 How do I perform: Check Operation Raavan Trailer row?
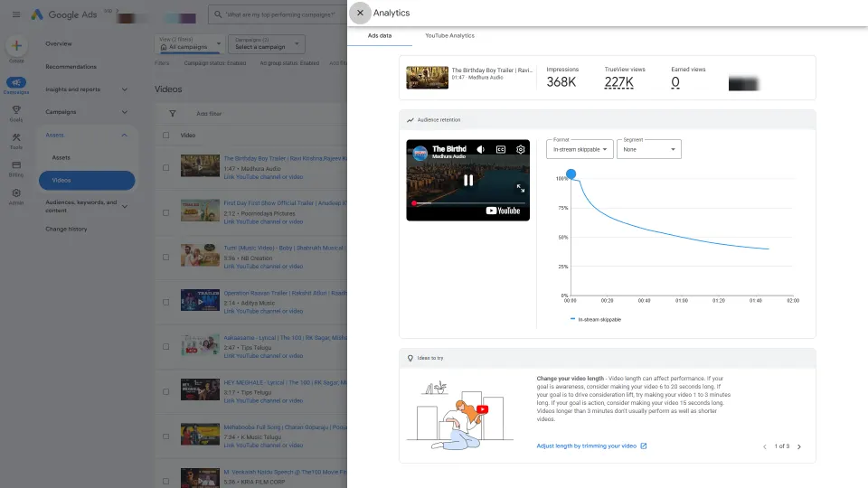click(x=165, y=302)
